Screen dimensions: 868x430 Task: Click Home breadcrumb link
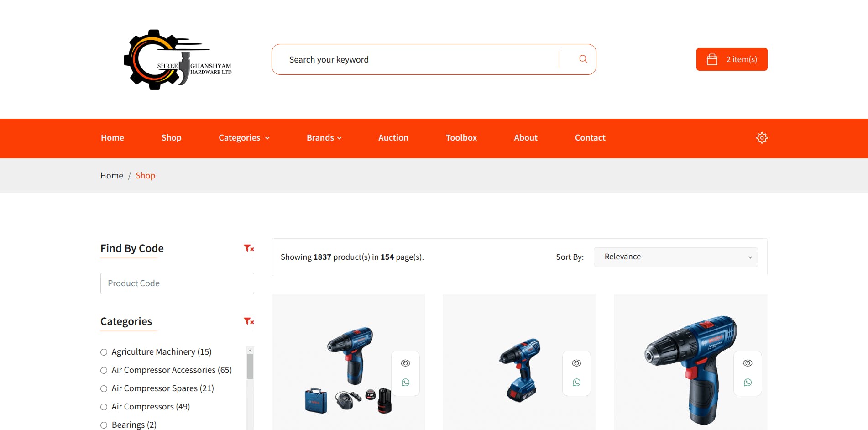pos(112,176)
